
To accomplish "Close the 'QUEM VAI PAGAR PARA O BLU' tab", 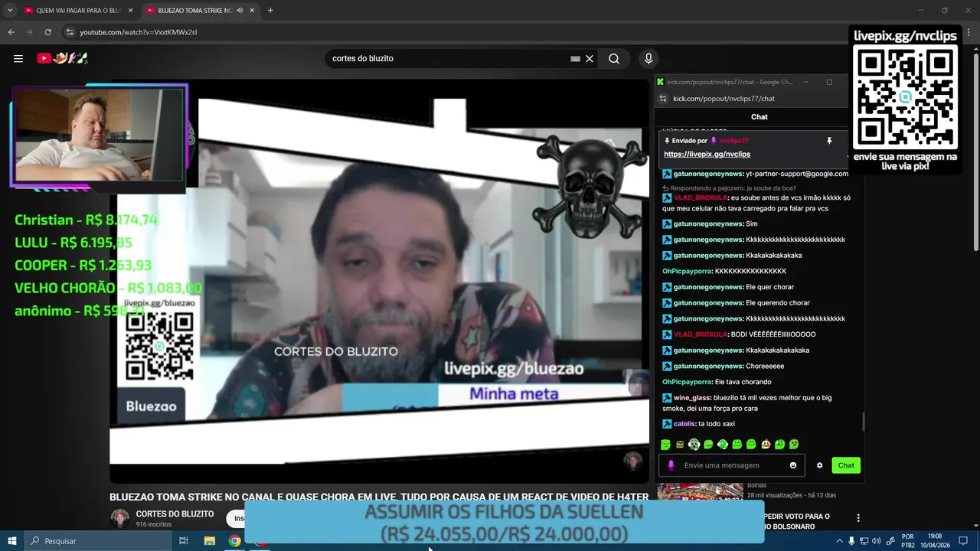I will [x=130, y=10].
